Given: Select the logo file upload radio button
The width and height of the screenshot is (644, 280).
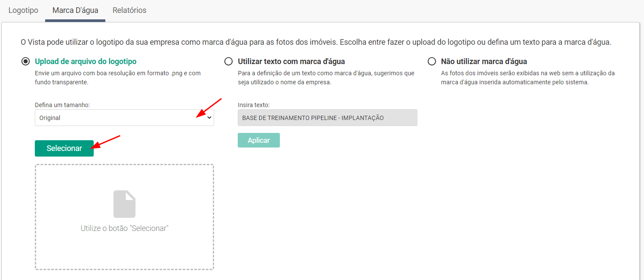Looking at the screenshot, I should tap(25, 62).
